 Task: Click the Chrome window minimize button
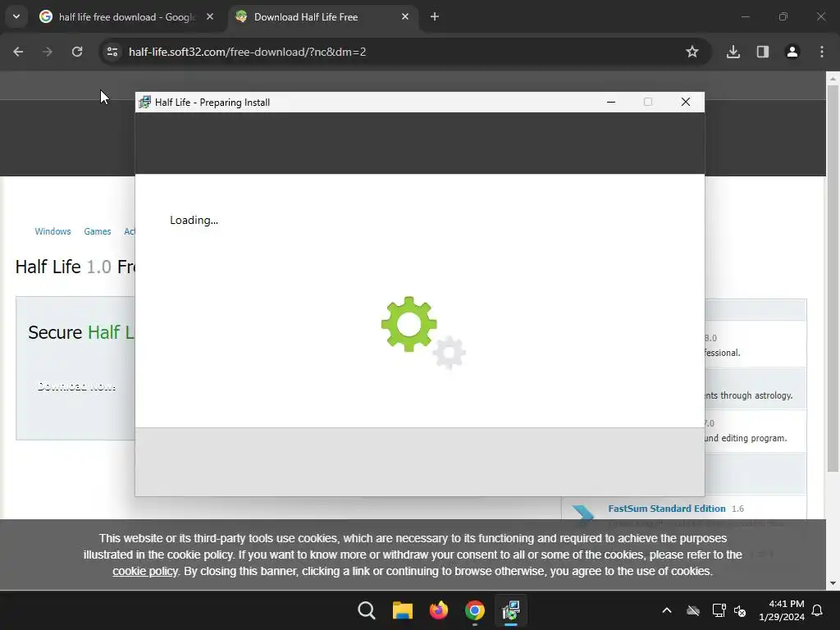[745, 16]
